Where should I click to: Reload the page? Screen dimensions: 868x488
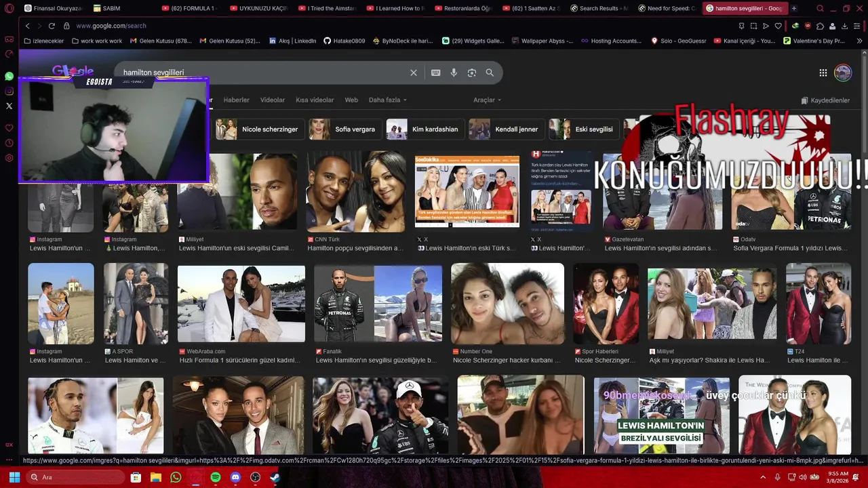click(x=52, y=26)
